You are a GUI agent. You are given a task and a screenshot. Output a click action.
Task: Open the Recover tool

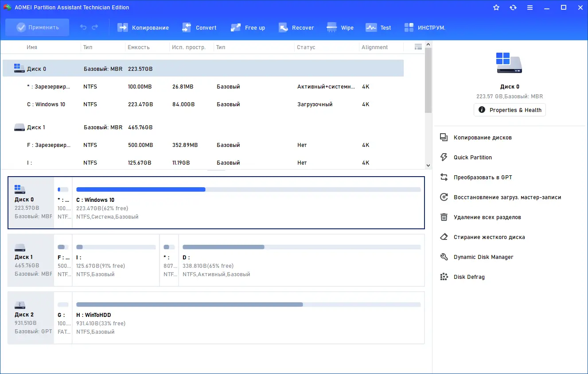[296, 27]
